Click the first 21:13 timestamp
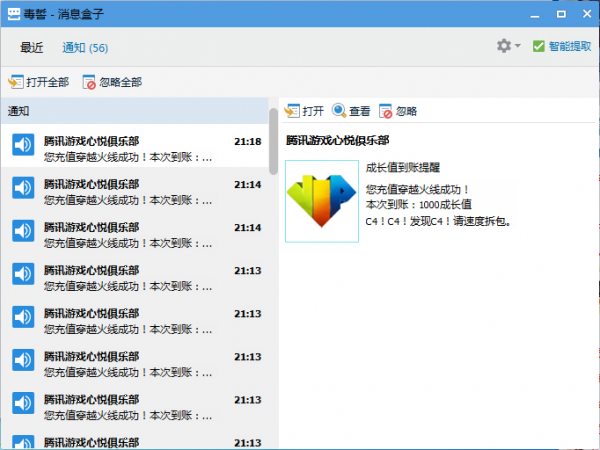The height and width of the screenshot is (450, 600). click(248, 271)
